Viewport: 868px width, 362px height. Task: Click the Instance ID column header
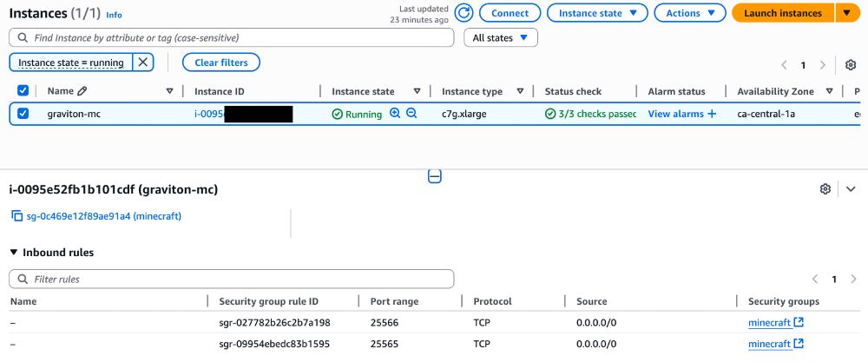pyautogui.click(x=220, y=91)
